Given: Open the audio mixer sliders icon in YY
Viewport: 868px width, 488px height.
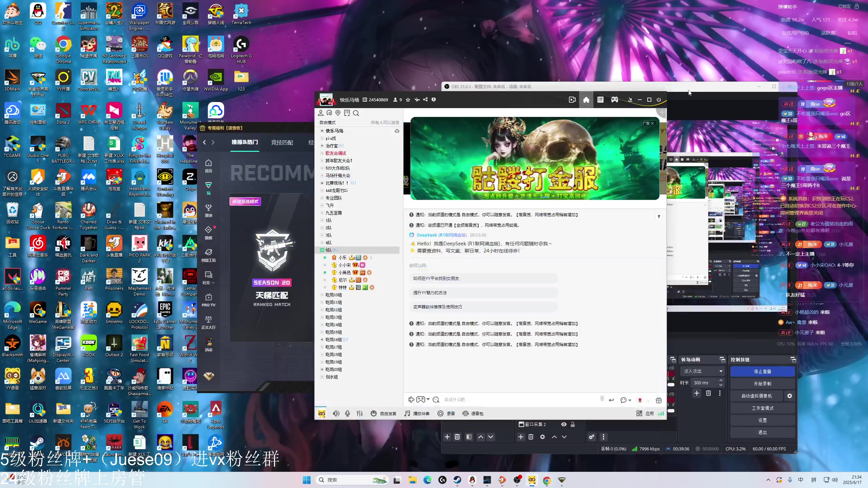Looking at the screenshot, I should pyautogui.click(x=360, y=413).
